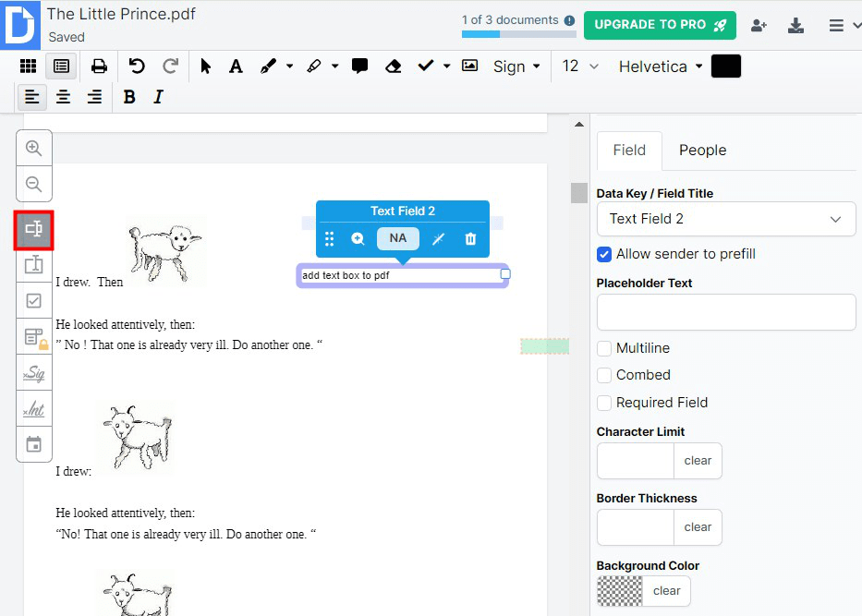Viewport: 862px width, 616px height.
Task: Select the whiteout eraser tool
Action: pos(393,66)
